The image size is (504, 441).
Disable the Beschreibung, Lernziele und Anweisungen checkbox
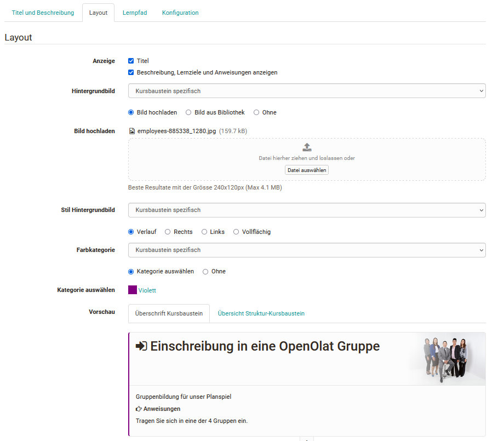click(131, 72)
